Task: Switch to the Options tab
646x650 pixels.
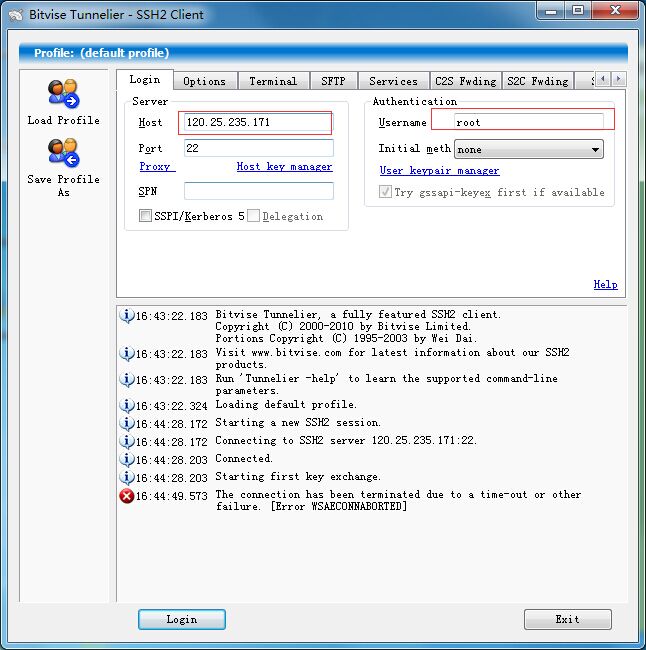Action: pyautogui.click(x=204, y=81)
